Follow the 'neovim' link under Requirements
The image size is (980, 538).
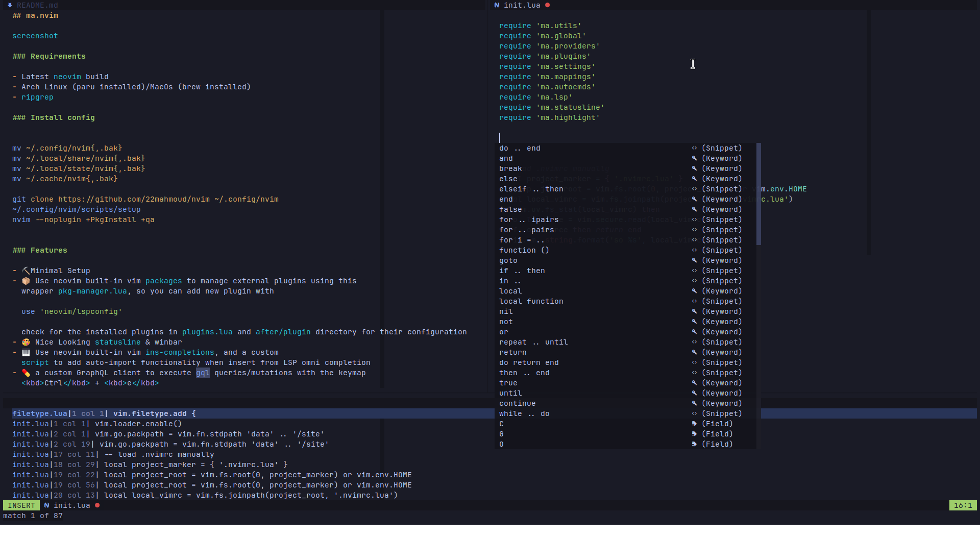tap(67, 77)
